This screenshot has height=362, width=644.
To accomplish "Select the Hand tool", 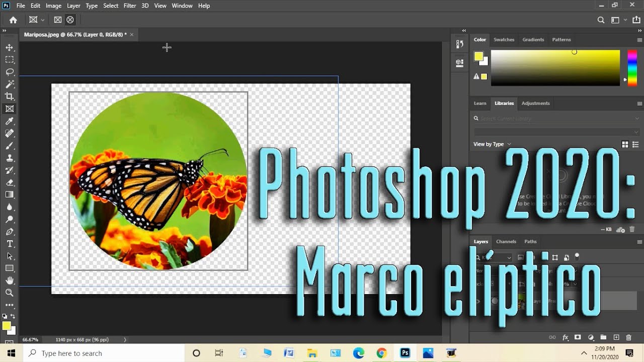I will [x=10, y=281].
